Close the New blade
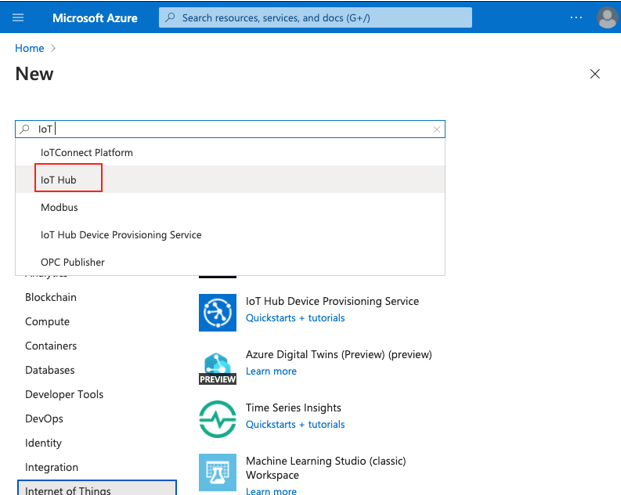The image size is (621, 495). coord(594,74)
